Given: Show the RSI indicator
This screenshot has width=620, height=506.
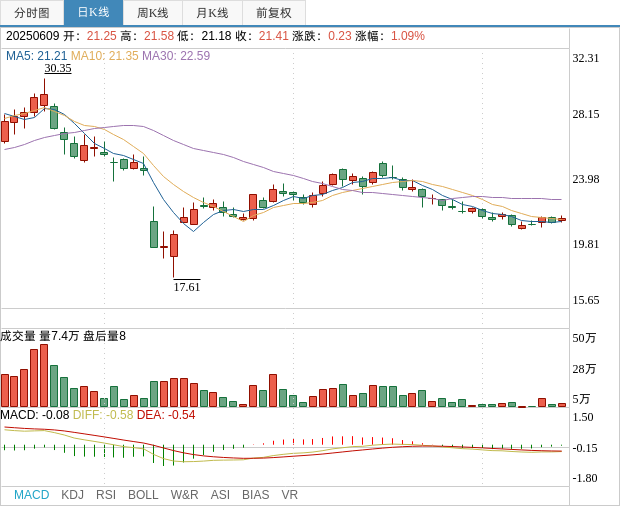Looking at the screenshot, I should pyautogui.click(x=106, y=495).
